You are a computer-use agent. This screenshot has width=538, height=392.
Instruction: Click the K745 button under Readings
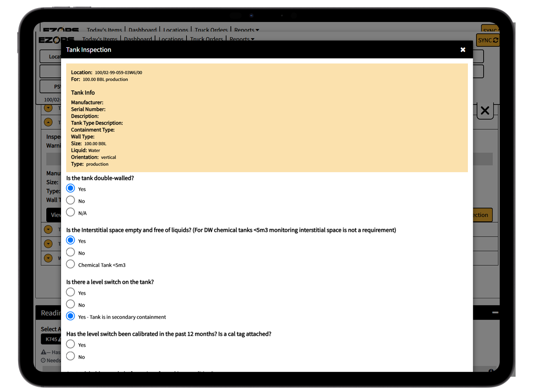(51, 340)
